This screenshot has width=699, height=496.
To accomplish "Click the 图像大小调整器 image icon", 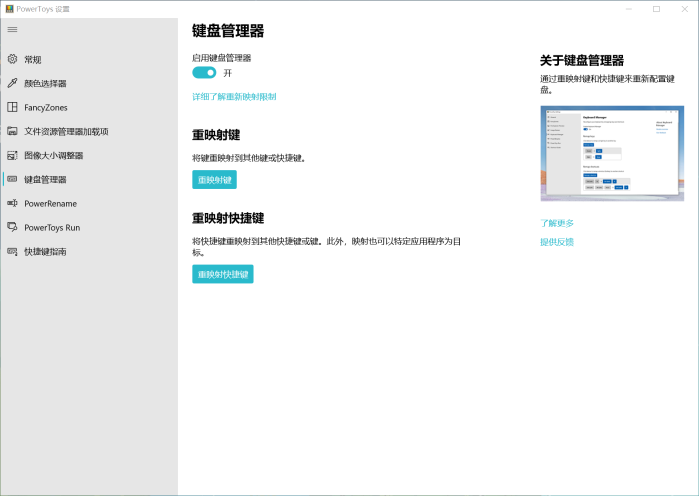I will (x=12, y=155).
